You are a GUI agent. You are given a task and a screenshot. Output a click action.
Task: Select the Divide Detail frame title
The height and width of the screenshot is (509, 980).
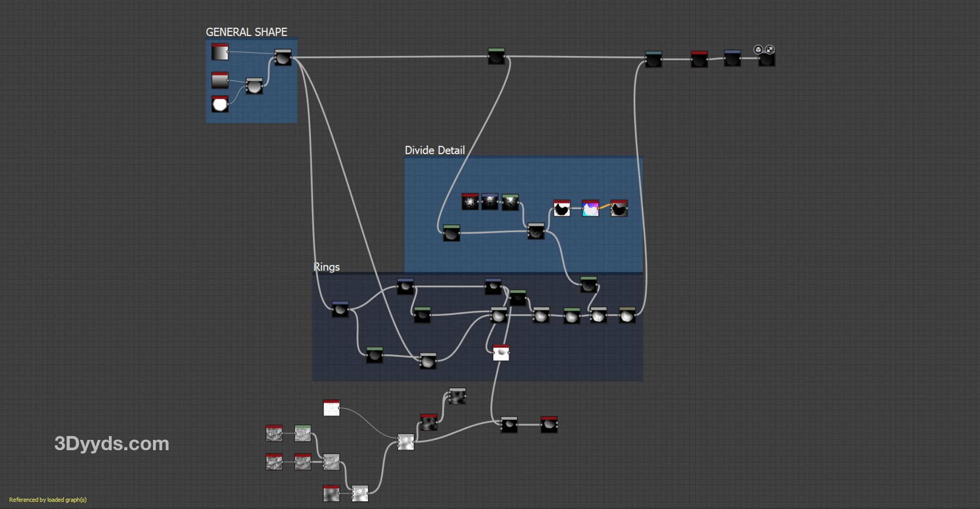point(434,150)
